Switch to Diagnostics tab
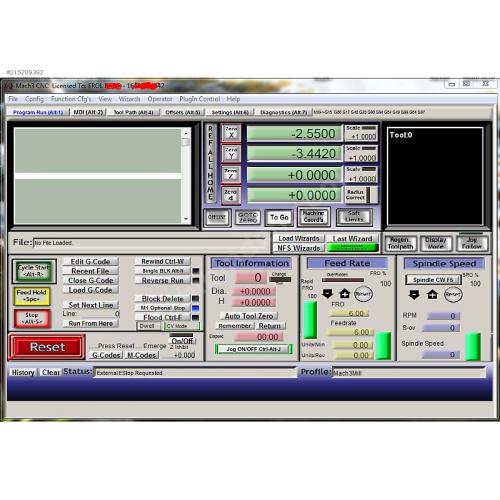500x500 pixels. click(283, 112)
